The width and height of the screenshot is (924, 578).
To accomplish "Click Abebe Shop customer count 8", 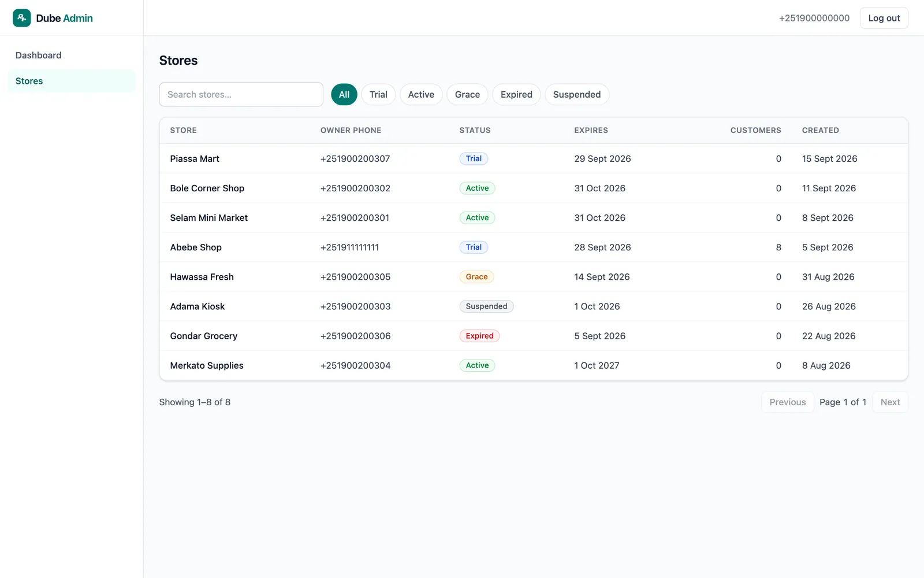I will pos(778,247).
